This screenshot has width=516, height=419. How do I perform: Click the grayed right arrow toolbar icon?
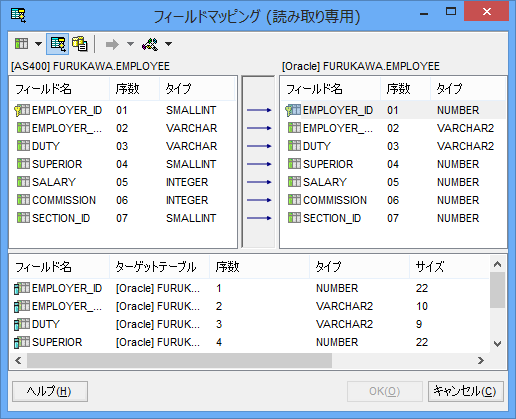point(112,44)
